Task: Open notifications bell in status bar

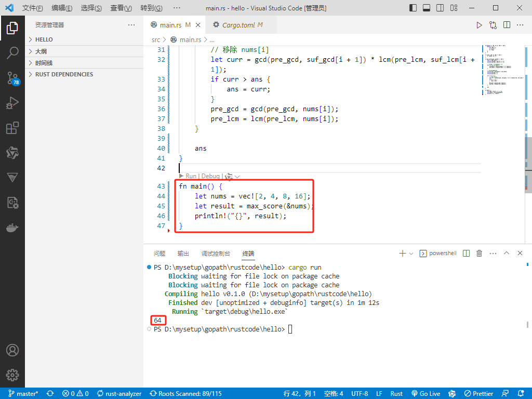Action: tap(521, 394)
